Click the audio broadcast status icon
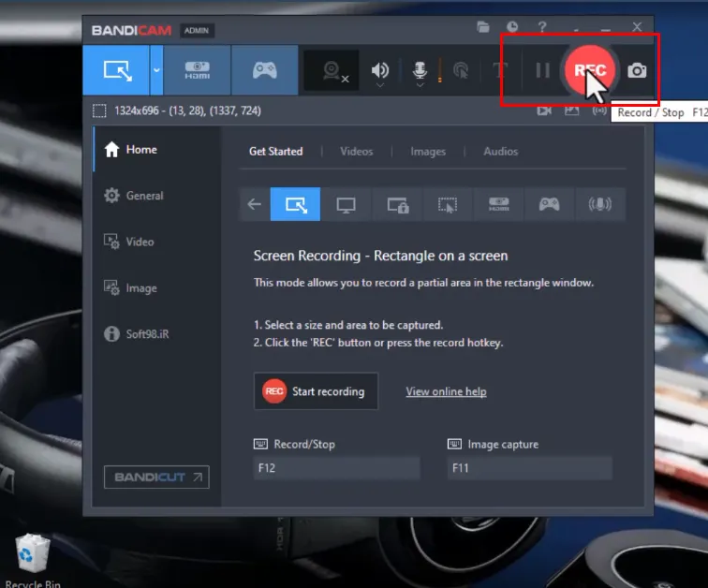Viewport: 708px width, 588px height. tap(599, 110)
